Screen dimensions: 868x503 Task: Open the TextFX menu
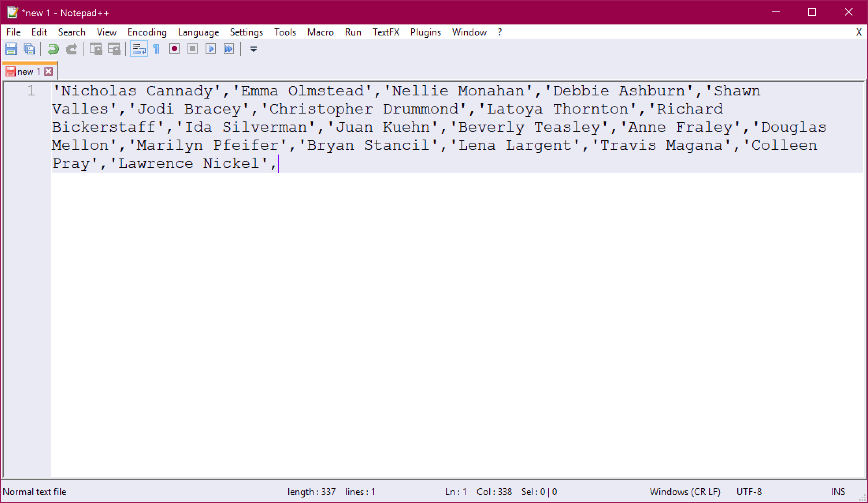[386, 32]
